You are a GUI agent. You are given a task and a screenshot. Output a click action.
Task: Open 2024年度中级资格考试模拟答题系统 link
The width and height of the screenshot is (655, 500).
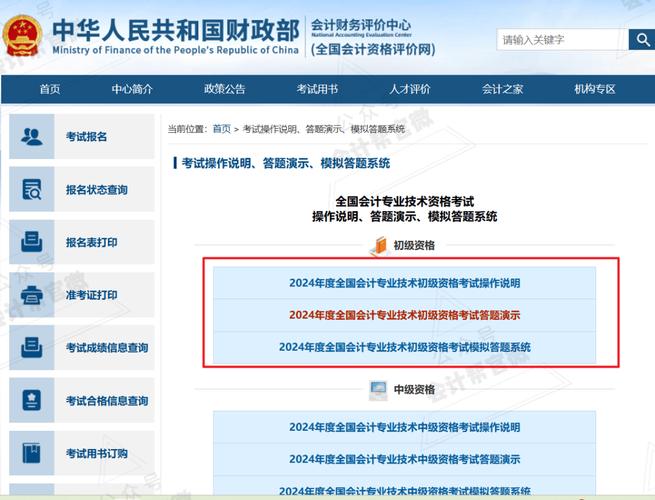[x=404, y=491]
